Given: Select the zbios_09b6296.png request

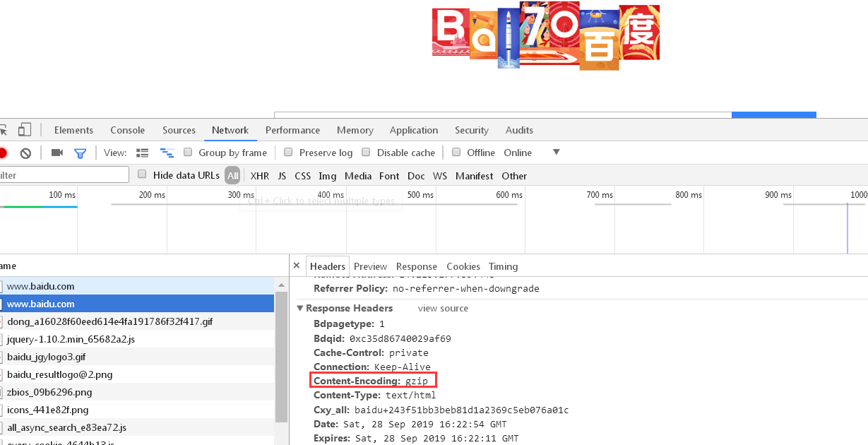Looking at the screenshot, I should pyautogui.click(x=137, y=392).
